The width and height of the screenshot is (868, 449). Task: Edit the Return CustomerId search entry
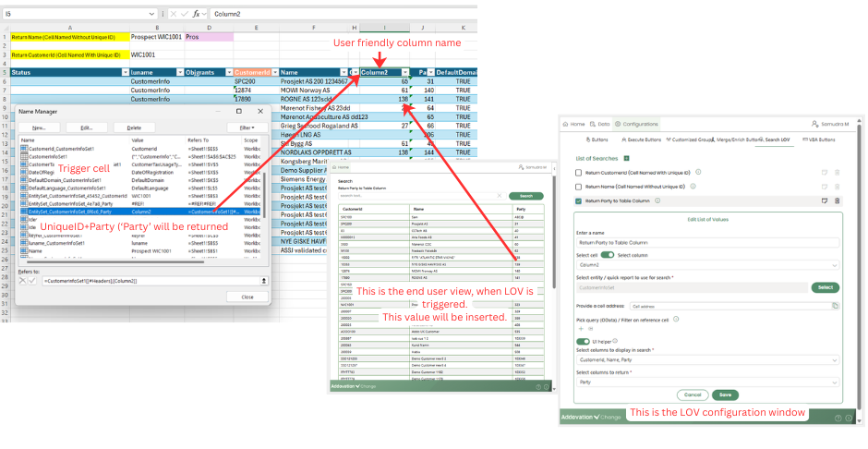pos(825,173)
